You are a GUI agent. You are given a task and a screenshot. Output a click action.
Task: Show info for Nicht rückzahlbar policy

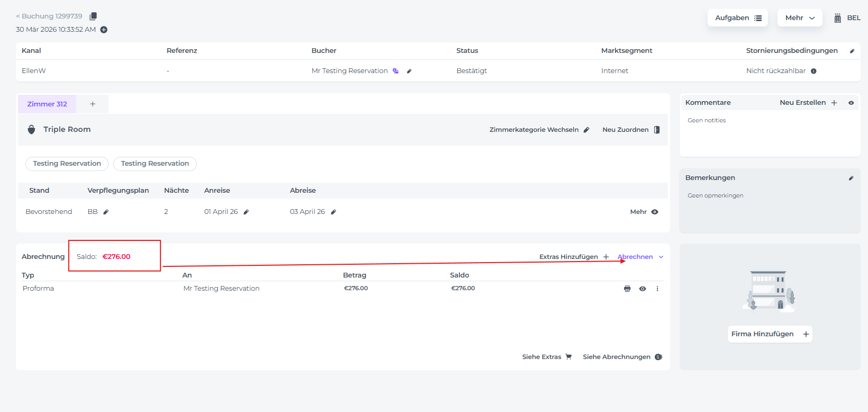pyautogui.click(x=813, y=71)
